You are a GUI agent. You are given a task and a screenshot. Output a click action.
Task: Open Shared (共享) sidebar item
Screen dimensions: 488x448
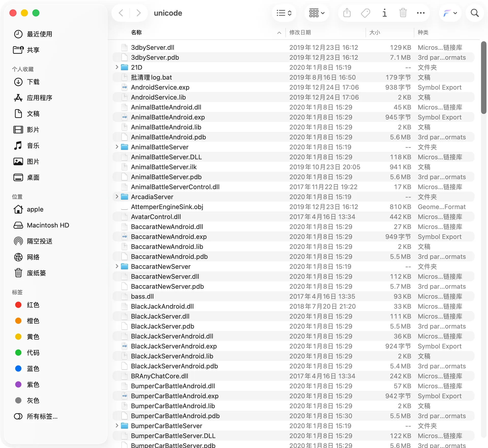coord(27,50)
